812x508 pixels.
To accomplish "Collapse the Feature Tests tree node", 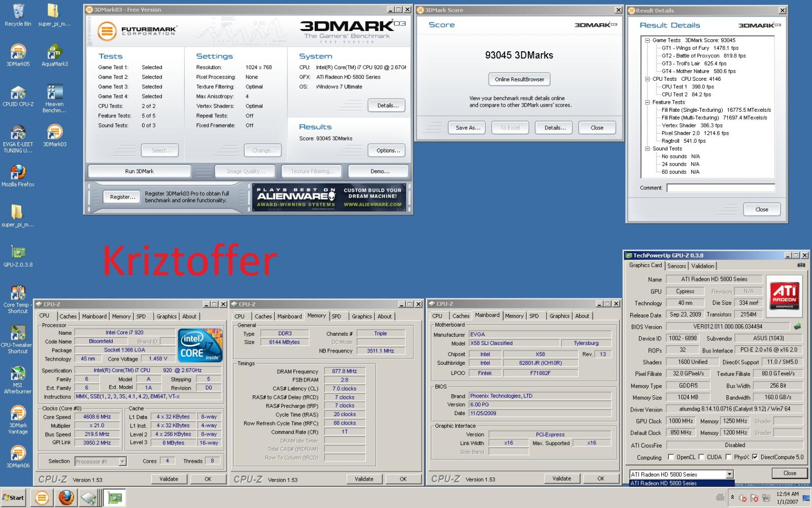I will click(648, 102).
